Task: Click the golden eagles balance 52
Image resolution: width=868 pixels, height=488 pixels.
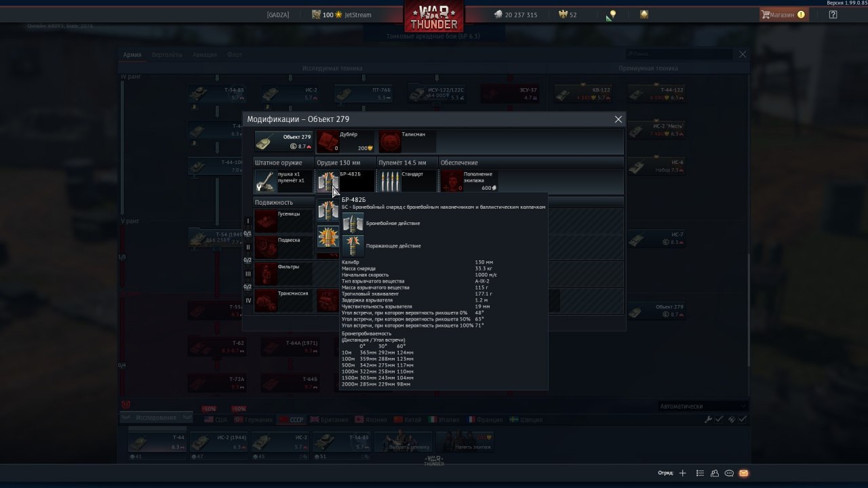Action: click(x=568, y=14)
